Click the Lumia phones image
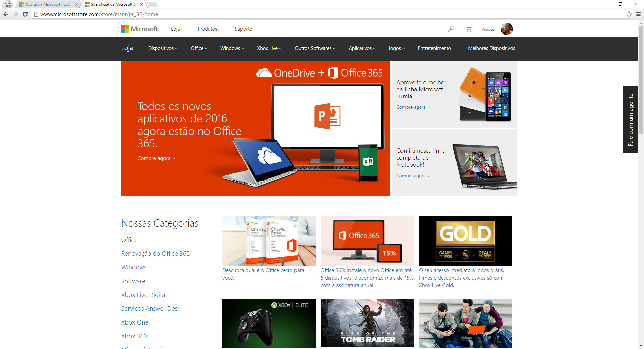Image resolution: width=644 pixels, height=349 pixels. pyautogui.click(x=485, y=95)
